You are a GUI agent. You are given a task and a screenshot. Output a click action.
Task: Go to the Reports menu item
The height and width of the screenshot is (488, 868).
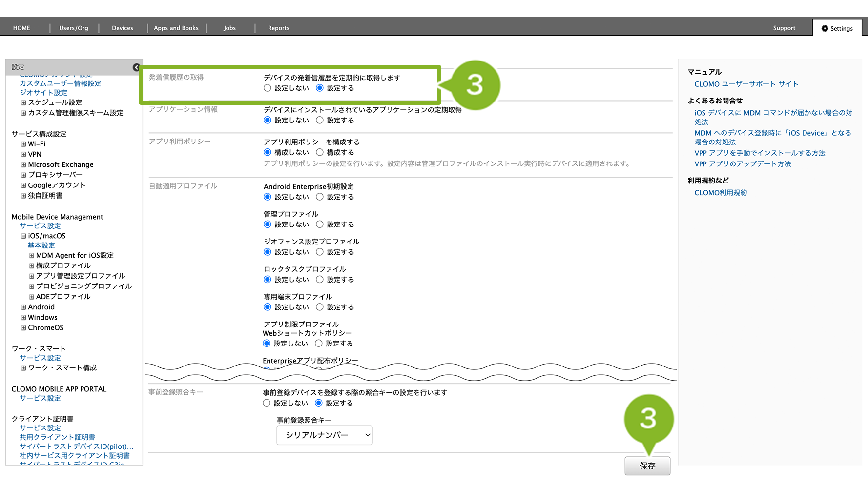[x=278, y=28]
